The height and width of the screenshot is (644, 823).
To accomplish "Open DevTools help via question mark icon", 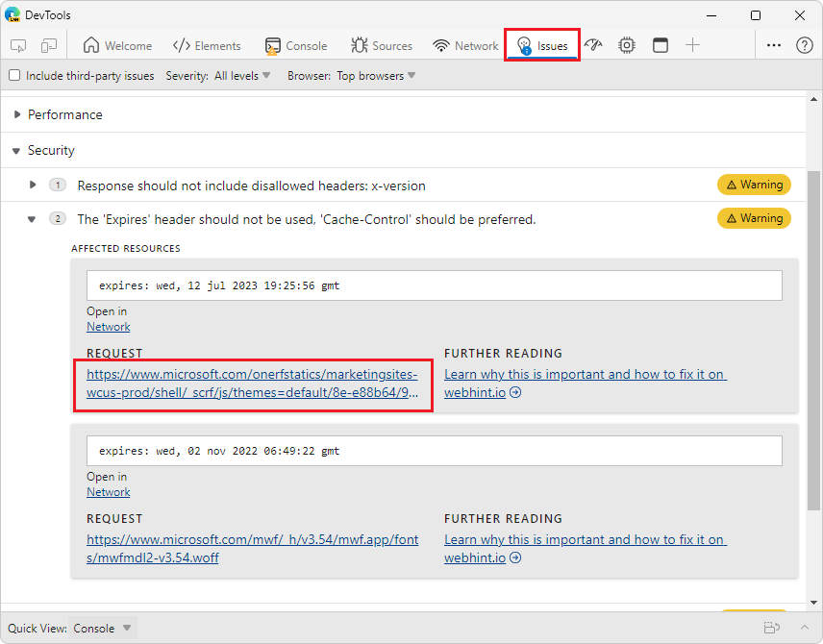I will click(x=805, y=45).
